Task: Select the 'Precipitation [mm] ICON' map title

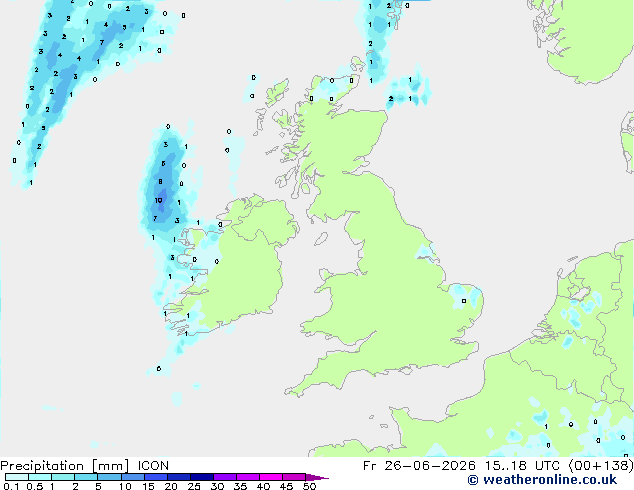Action: (85, 466)
